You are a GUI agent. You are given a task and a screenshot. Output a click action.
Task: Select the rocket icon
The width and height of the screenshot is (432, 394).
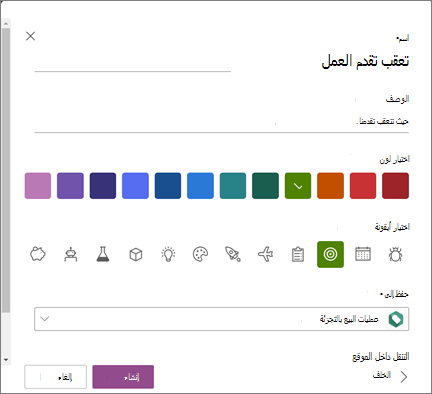[x=233, y=254]
